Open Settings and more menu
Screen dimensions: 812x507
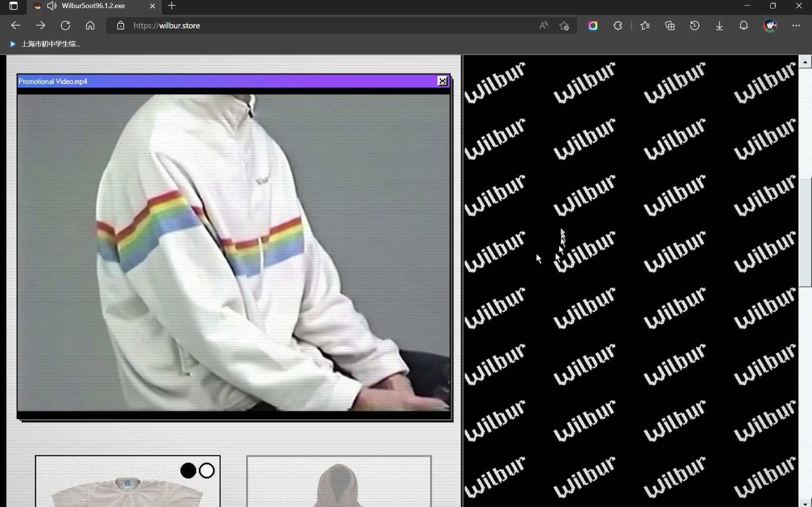click(x=796, y=26)
